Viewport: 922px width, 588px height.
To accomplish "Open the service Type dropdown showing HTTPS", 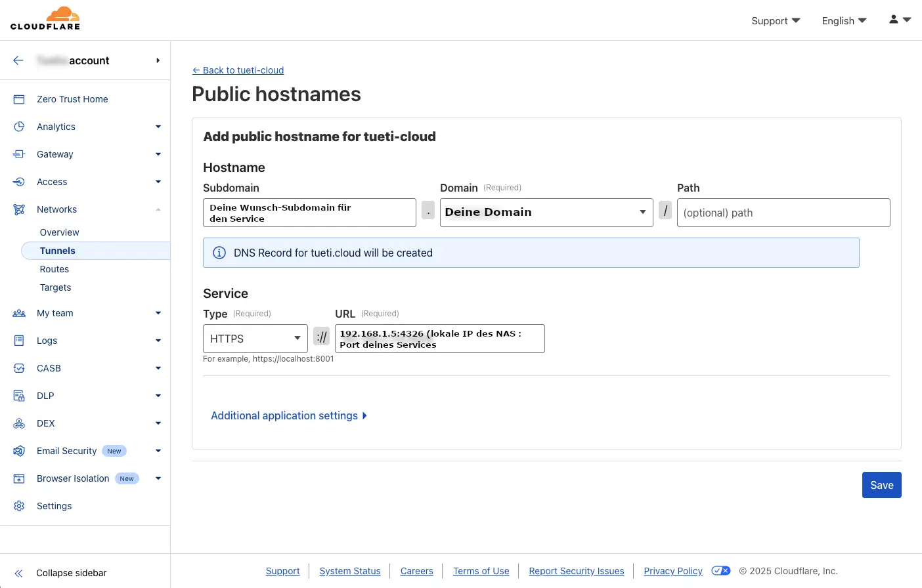I will [x=255, y=339].
